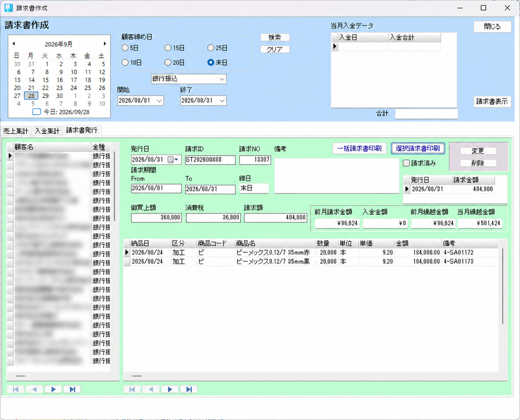The height and width of the screenshot is (420, 520).
Task: Click 金額 column header in detail grid
Action: tap(418, 243)
